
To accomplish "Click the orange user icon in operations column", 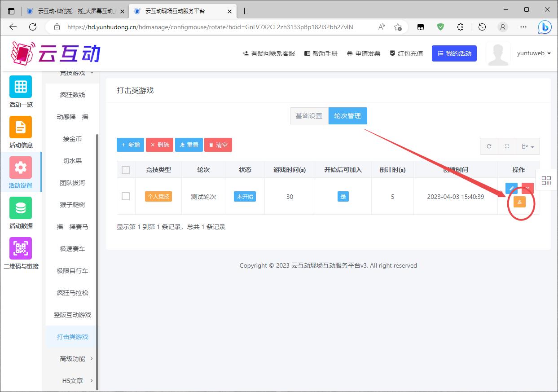I will point(519,202).
